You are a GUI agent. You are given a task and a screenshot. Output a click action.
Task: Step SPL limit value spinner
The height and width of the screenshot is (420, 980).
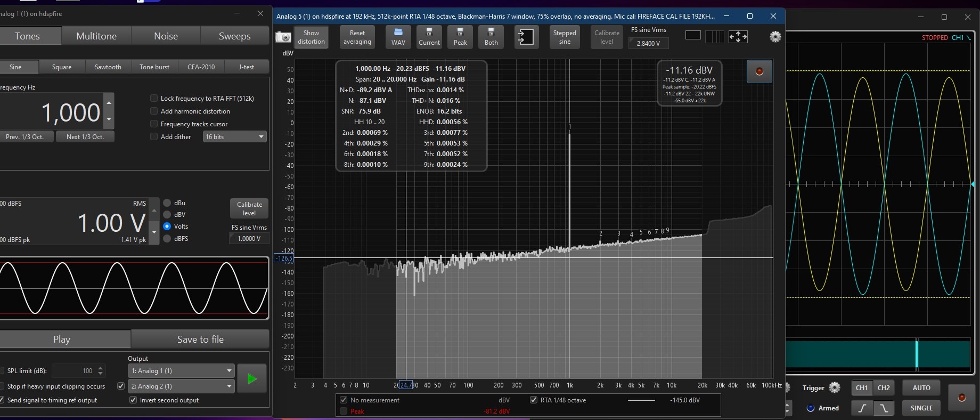(101, 370)
